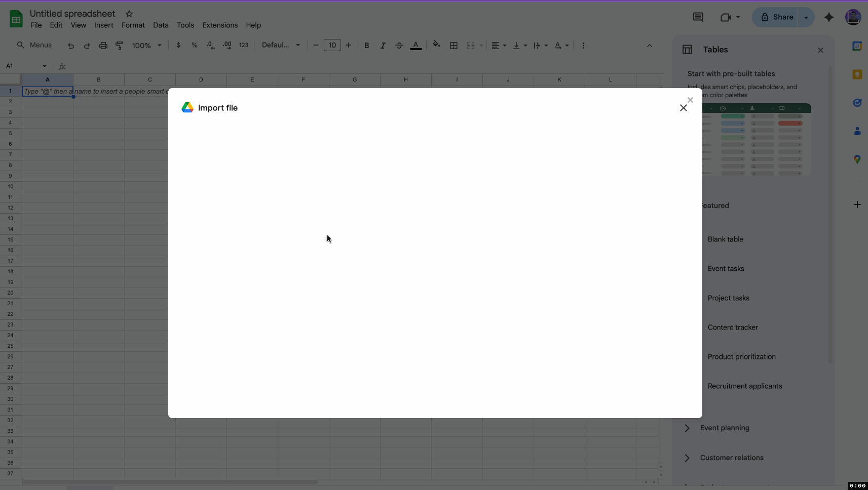The width and height of the screenshot is (868, 490).
Task: Open Google Keep side panel
Action: 857,74
